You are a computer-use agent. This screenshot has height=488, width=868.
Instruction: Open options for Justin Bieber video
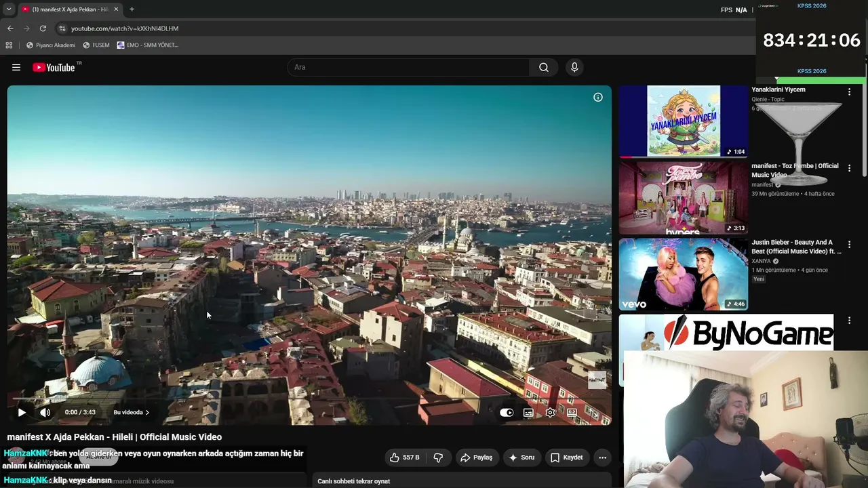pos(849,245)
